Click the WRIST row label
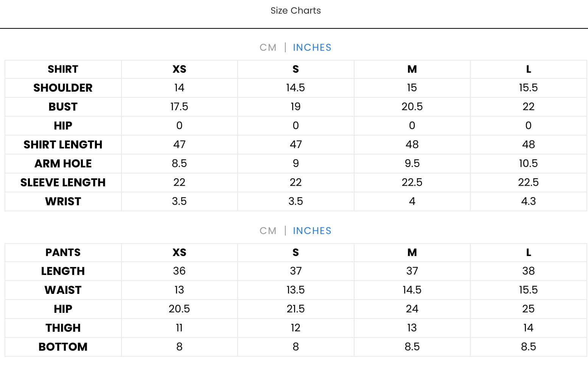This screenshot has width=588, height=370. pos(63,201)
